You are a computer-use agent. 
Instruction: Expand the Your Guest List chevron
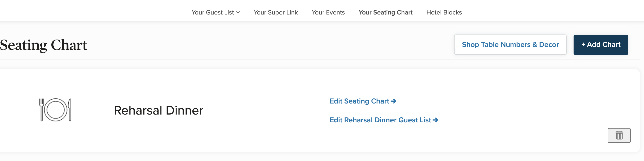point(238,12)
